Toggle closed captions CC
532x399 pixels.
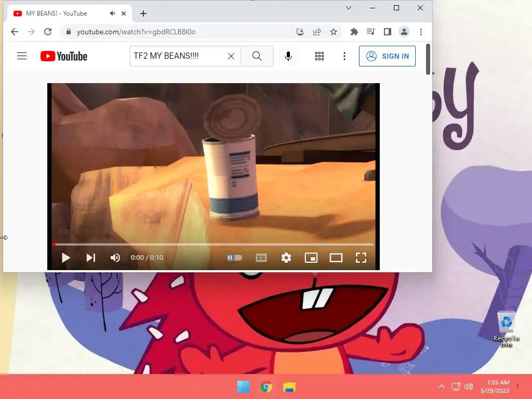(x=261, y=258)
